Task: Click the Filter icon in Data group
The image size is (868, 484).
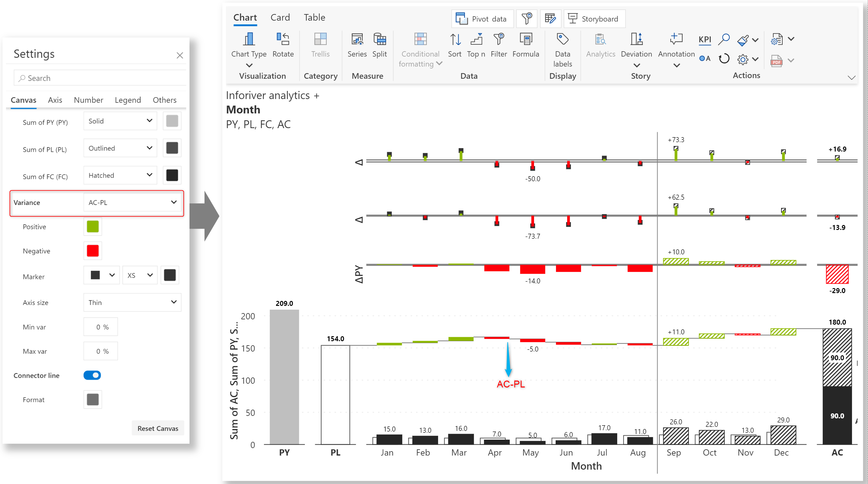Action: click(x=499, y=39)
